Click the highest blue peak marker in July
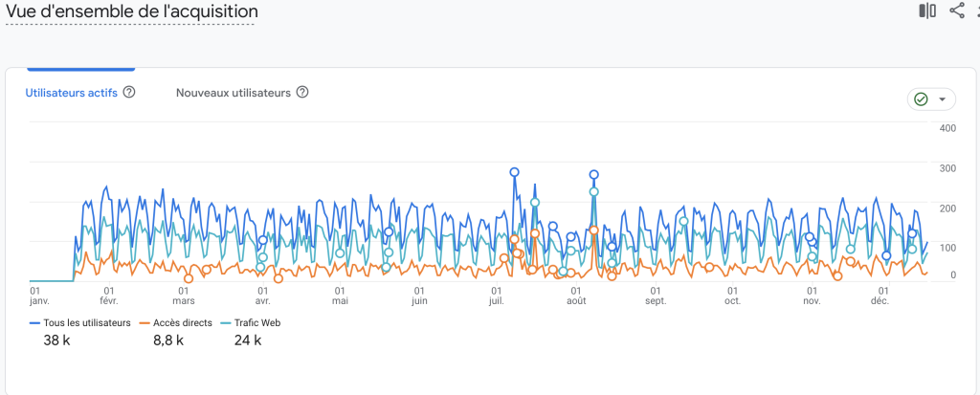Screen dimensions: 980x395 (x=515, y=172)
